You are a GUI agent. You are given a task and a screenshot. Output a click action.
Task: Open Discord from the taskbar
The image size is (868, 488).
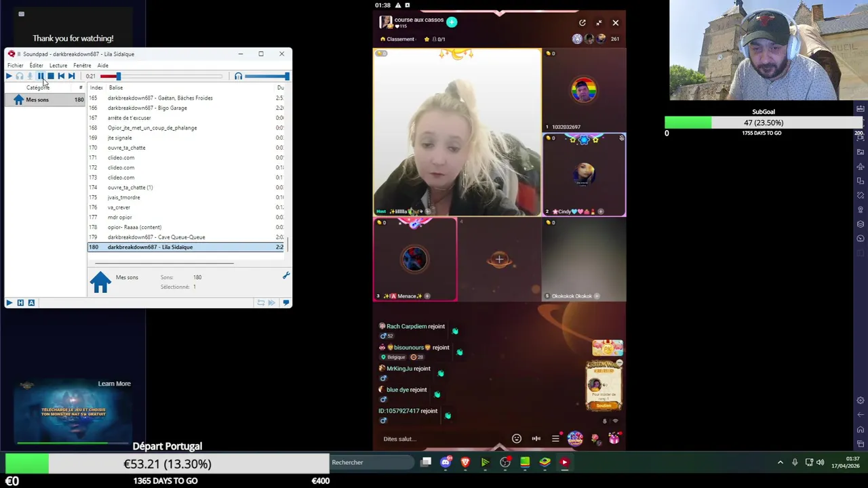click(x=446, y=462)
